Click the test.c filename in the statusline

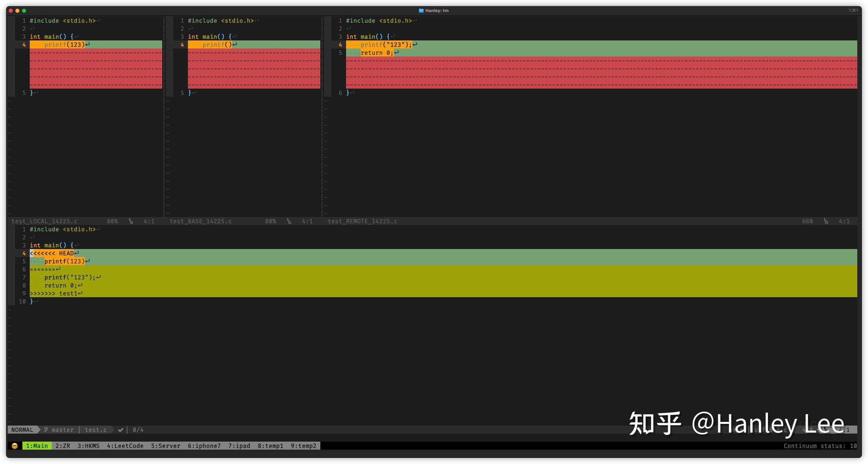click(95, 430)
